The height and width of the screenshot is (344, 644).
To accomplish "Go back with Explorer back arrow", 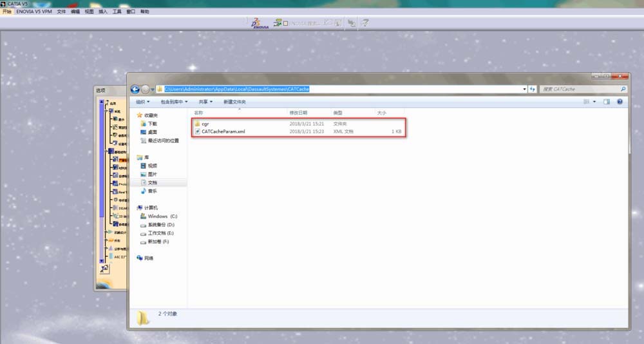I will click(x=135, y=89).
